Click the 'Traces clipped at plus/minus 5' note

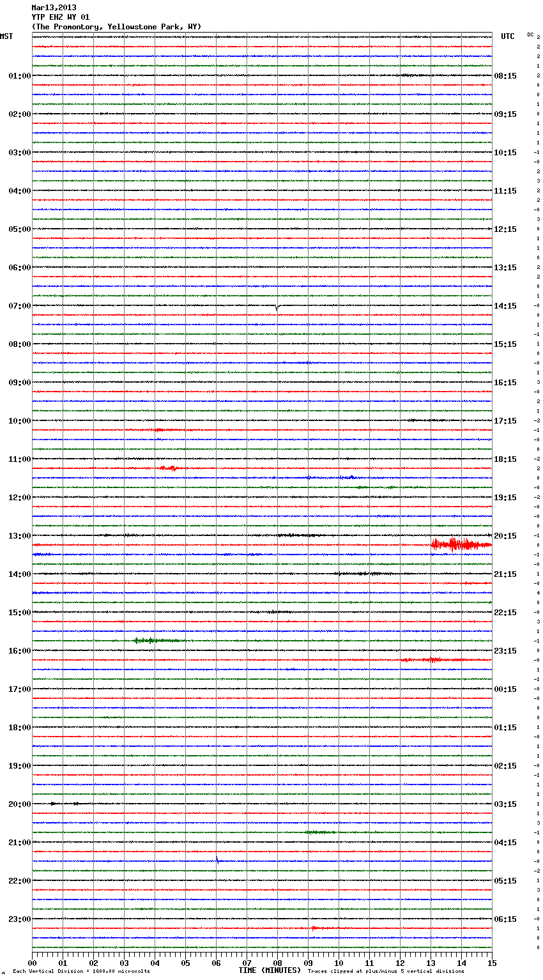pos(386,972)
